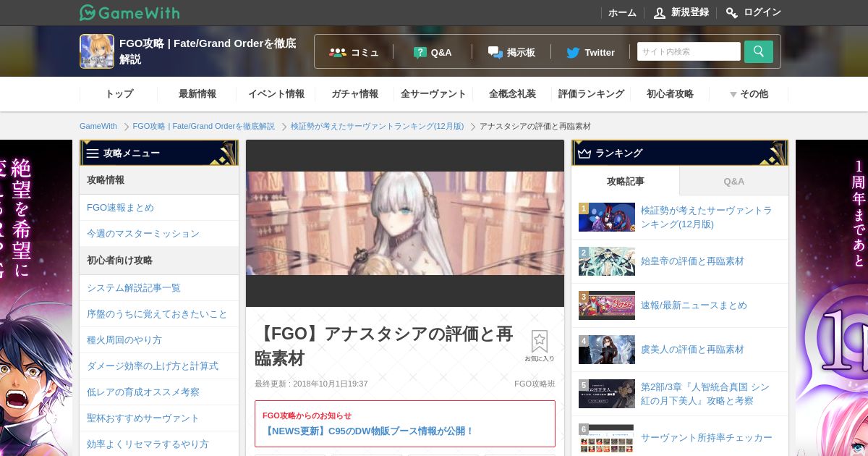Viewport: 868px width, 456px height.
Task: Focus the サイト内検索 search field
Action: pyautogui.click(x=689, y=51)
